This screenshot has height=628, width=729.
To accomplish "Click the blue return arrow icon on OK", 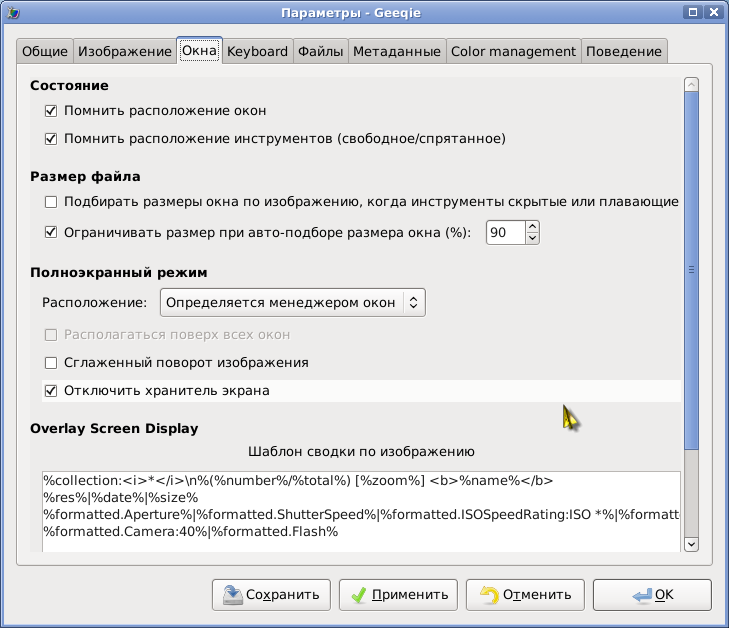I will click(642, 595).
